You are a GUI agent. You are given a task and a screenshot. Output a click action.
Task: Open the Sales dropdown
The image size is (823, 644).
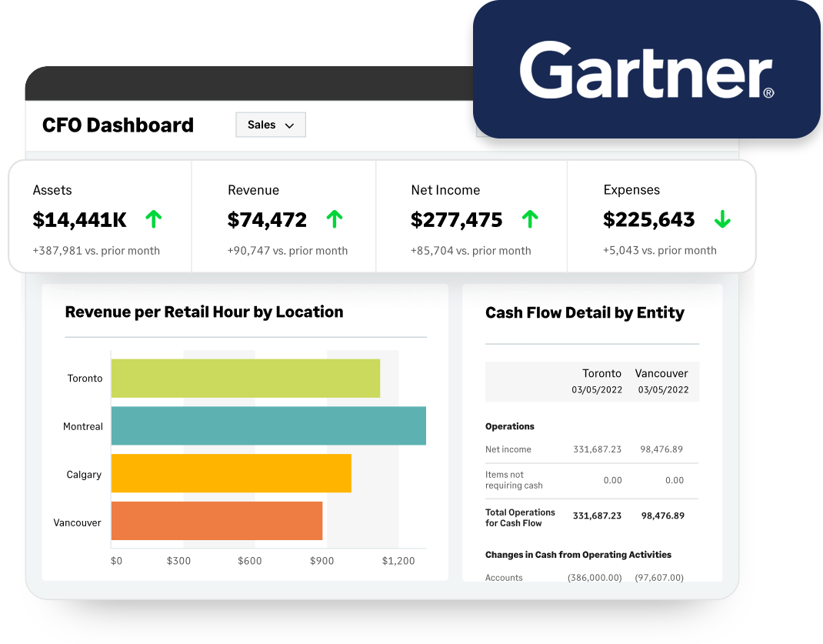pyautogui.click(x=271, y=125)
